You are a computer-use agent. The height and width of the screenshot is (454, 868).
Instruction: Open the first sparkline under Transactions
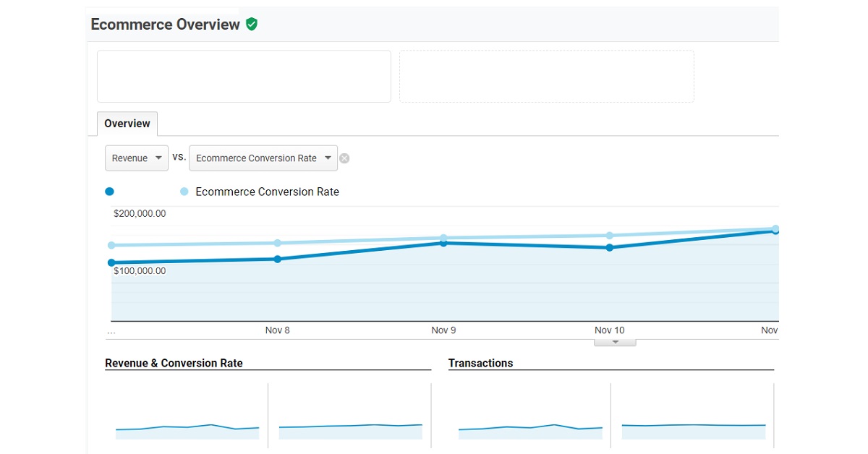click(529, 430)
